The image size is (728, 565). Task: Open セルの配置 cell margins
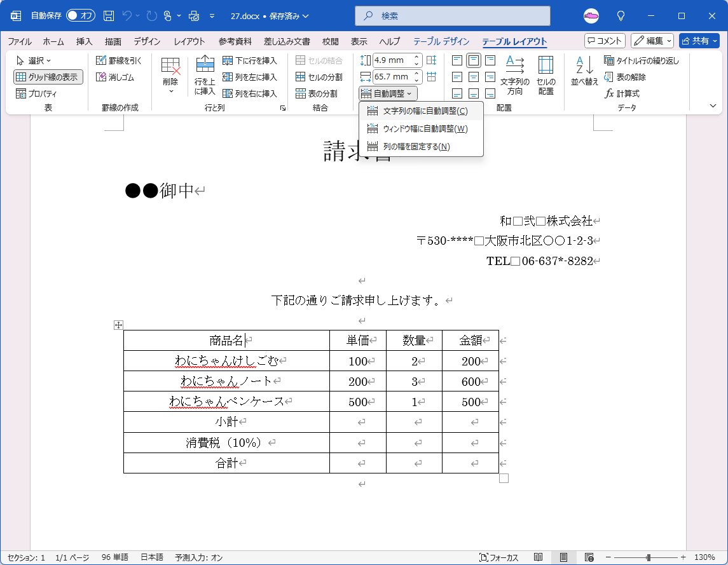click(546, 75)
